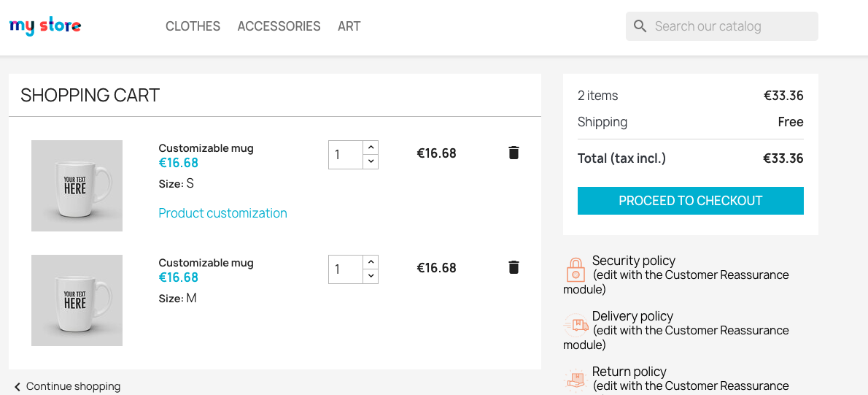
Task: Delete the size S mug from cart
Action: click(x=514, y=153)
